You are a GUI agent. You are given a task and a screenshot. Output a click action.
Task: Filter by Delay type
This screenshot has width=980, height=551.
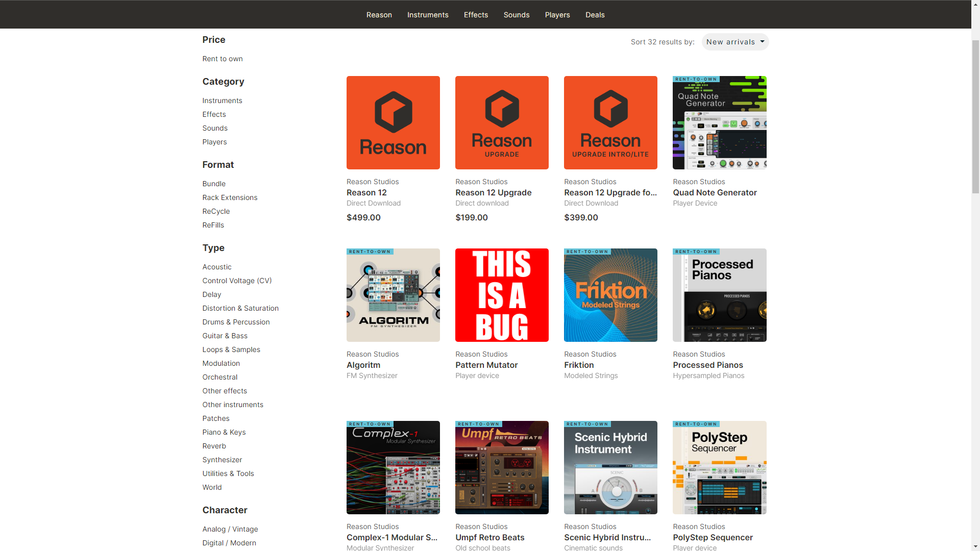point(212,294)
